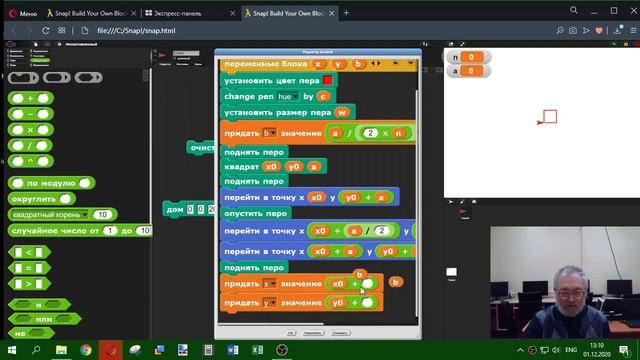Close the Экспресс-панель tab
Viewport: 640px width, 360px height.
click(x=233, y=13)
